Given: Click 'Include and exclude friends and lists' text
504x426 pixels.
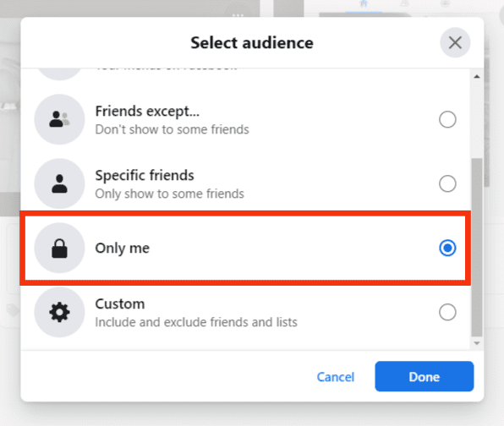Looking at the screenshot, I should click(x=196, y=322).
